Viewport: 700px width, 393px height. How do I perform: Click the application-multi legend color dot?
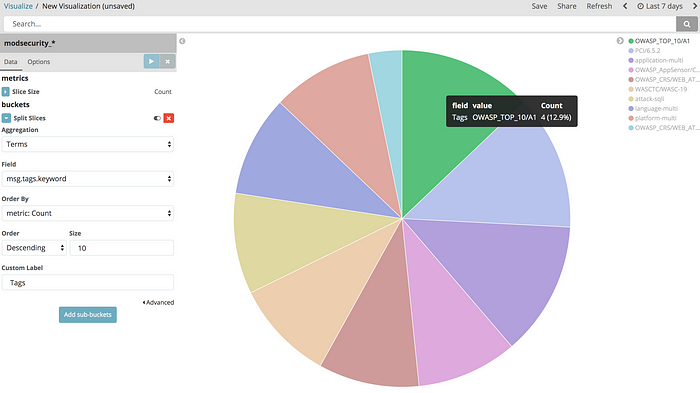pos(631,60)
